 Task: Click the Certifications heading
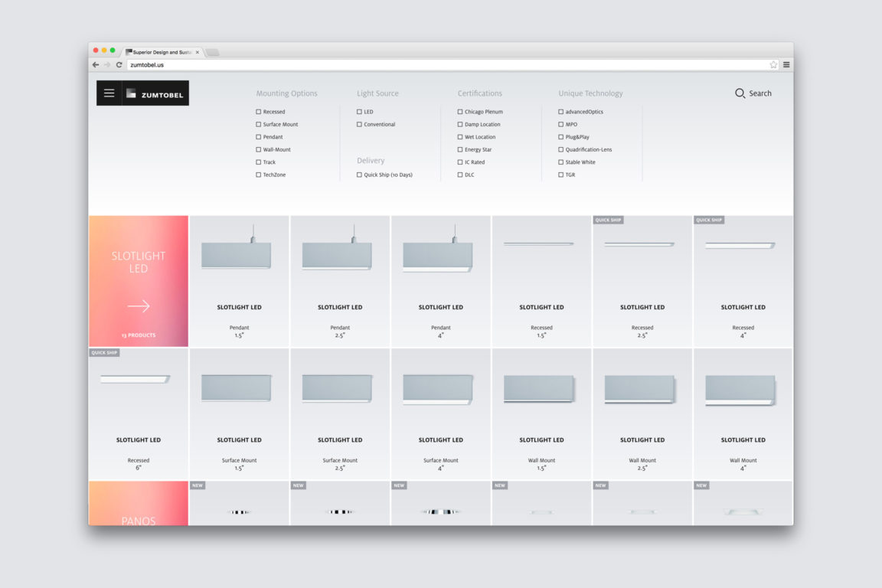click(480, 93)
